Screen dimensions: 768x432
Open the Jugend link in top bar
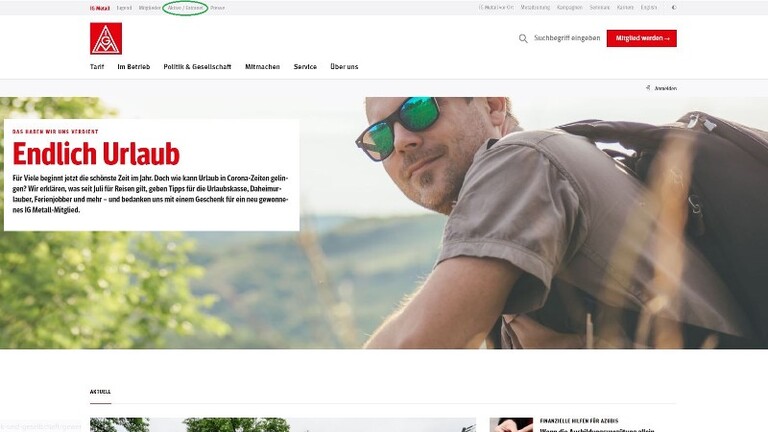(x=124, y=8)
